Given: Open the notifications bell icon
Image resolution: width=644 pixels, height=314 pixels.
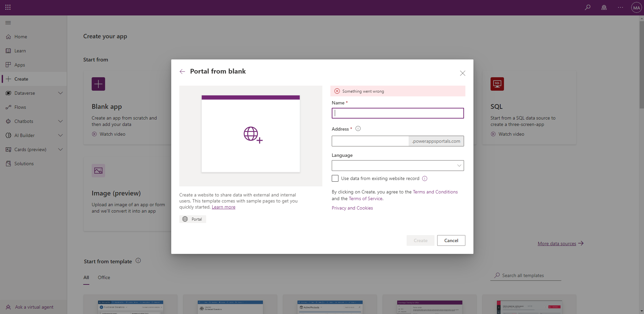Looking at the screenshot, I should [604, 7].
